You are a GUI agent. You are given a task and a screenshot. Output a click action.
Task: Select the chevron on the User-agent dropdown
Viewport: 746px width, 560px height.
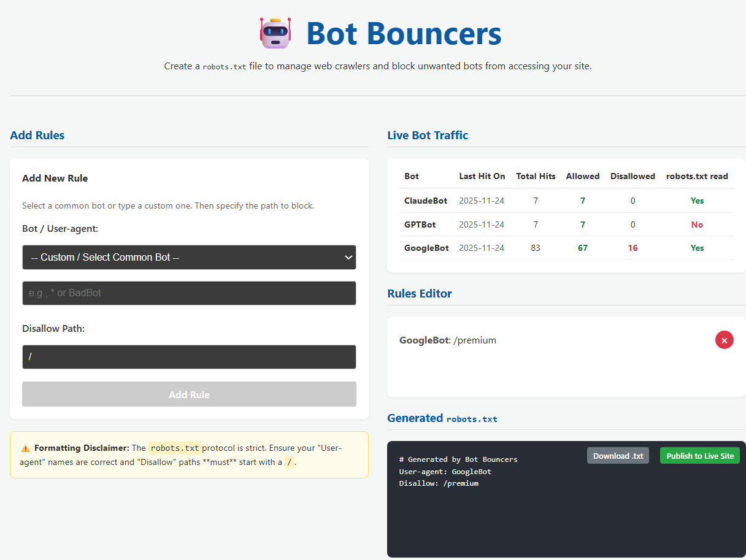click(x=348, y=257)
